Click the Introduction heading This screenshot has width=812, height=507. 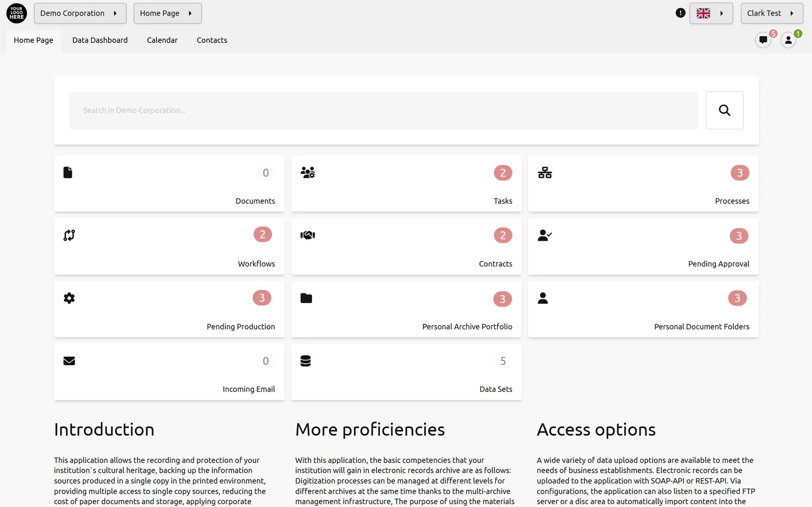click(104, 429)
